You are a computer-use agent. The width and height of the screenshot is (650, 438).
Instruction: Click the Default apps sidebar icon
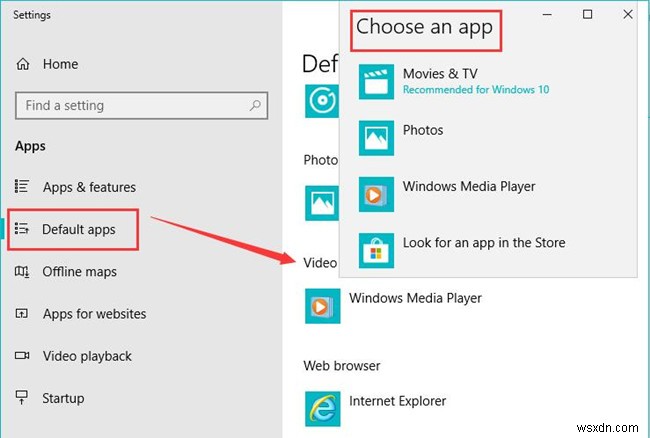22,228
